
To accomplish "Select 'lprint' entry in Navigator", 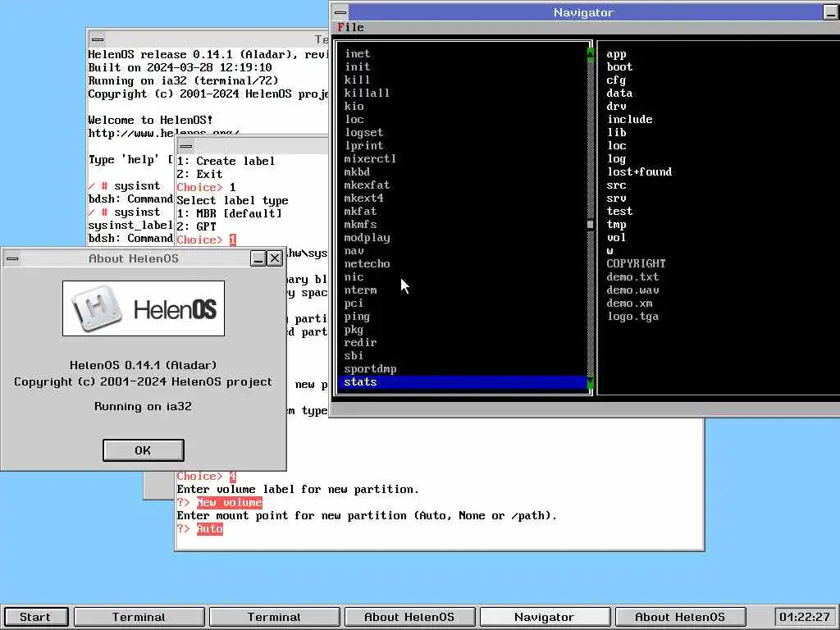I will [x=363, y=145].
